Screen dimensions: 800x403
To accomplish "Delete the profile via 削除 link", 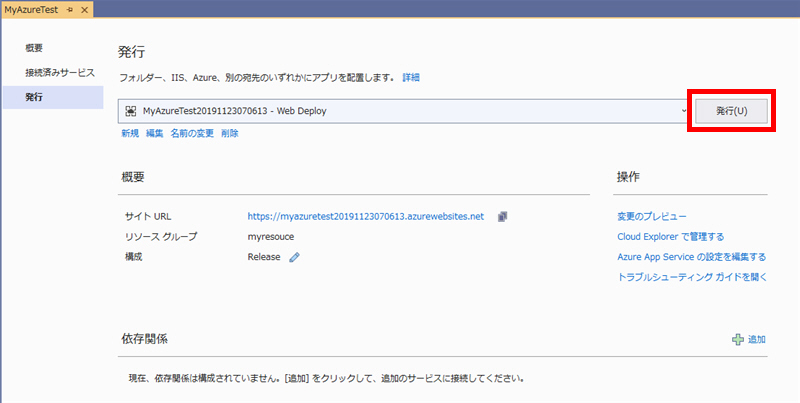I will click(x=230, y=133).
